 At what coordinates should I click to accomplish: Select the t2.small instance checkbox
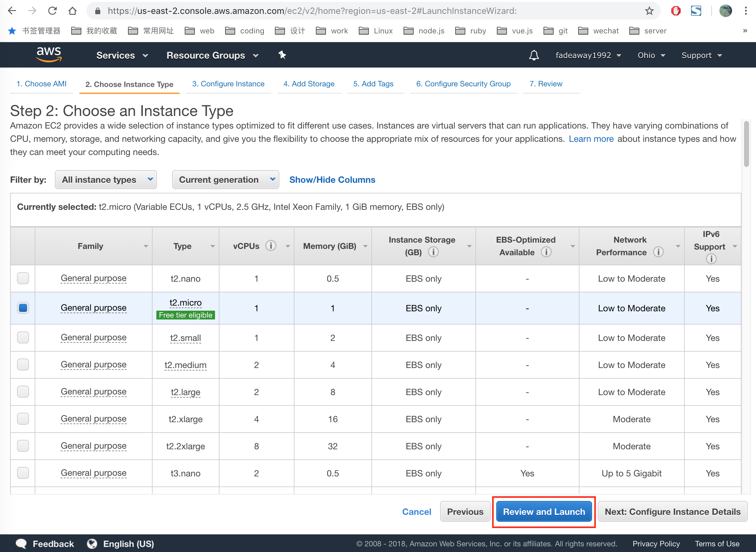[x=23, y=337]
